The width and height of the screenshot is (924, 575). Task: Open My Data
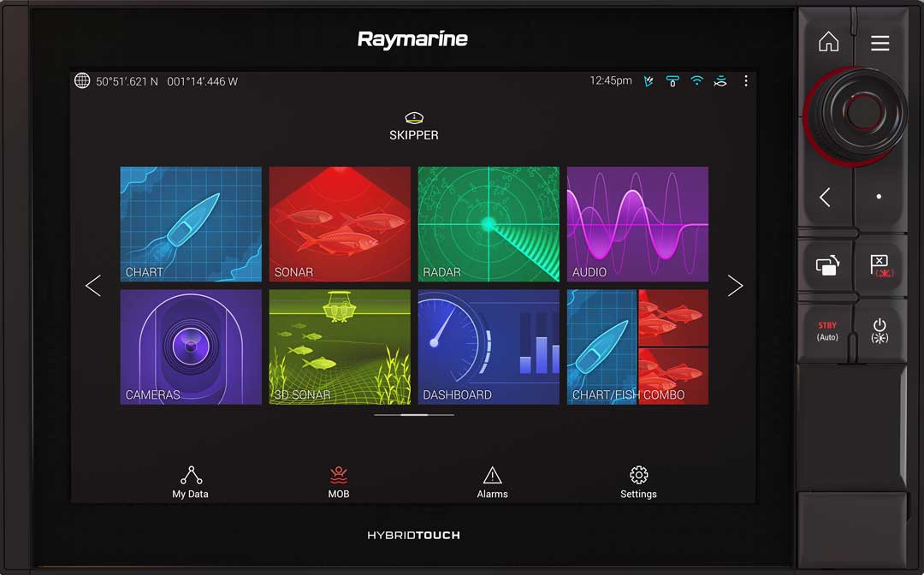[190, 483]
